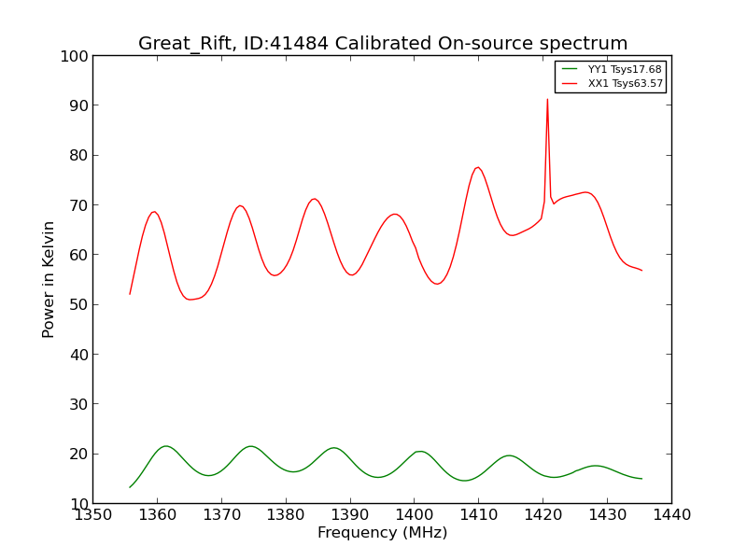This screenshot has height=560, width=747.
Task: Click the 100 tick label on y-axis
Action: [74, 56]
